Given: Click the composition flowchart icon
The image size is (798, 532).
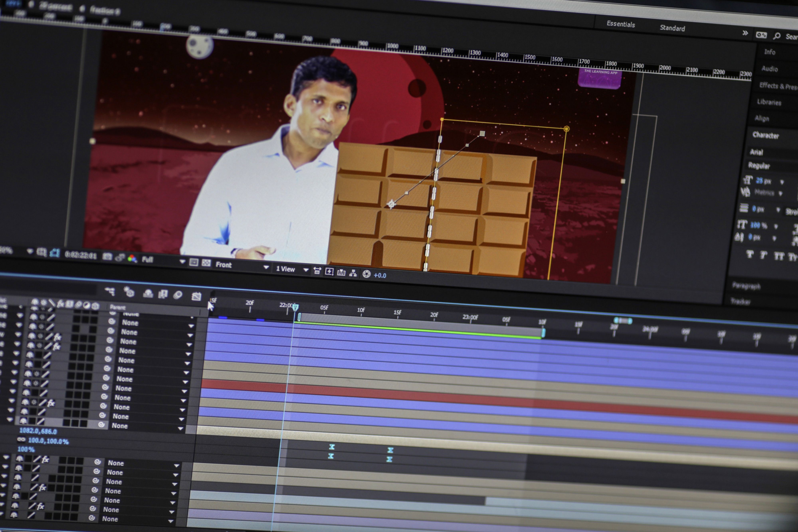Looking at the screenshot, I should (x=353, y=273).
